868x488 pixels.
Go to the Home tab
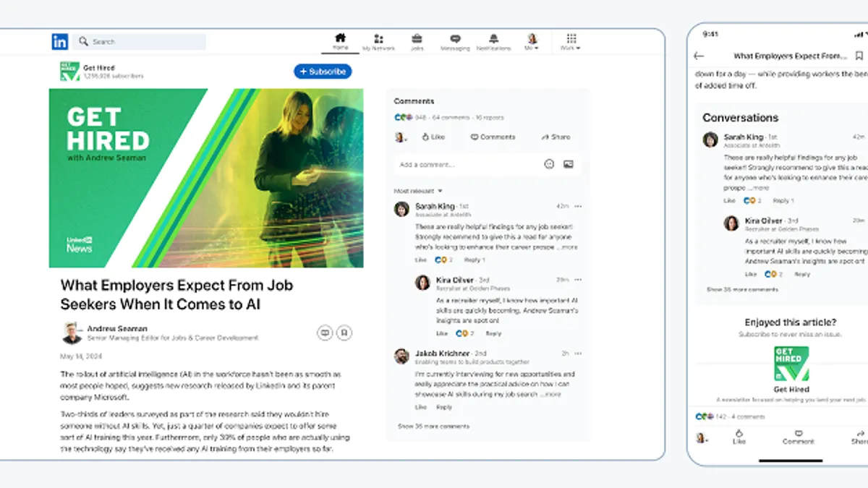coord(340,42)
